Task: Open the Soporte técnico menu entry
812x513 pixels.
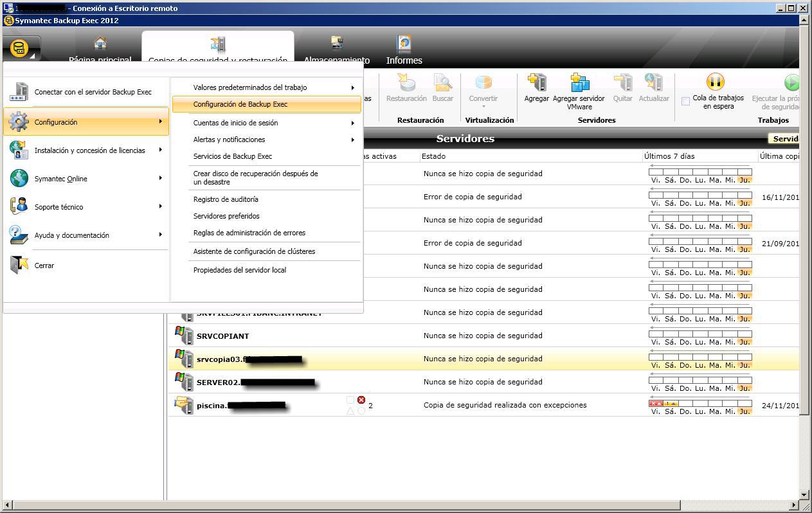Action: click(x=86, y=207)
